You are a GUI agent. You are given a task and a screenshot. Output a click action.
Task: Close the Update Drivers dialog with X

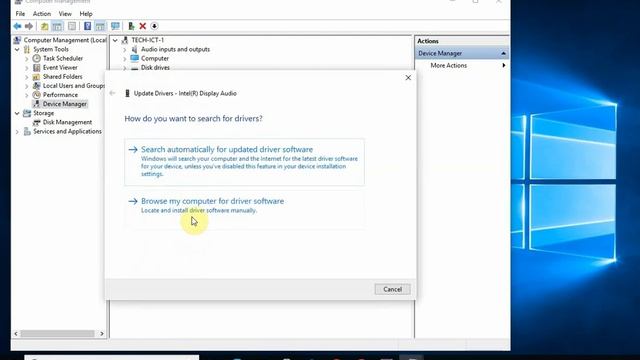[408, 78]
